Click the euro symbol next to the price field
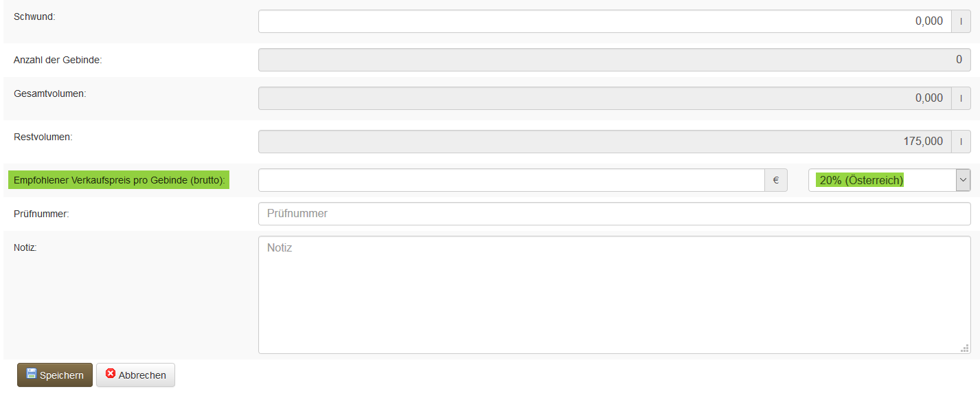The width and height of the screenshot is (980, 400). tap(775, 180)
